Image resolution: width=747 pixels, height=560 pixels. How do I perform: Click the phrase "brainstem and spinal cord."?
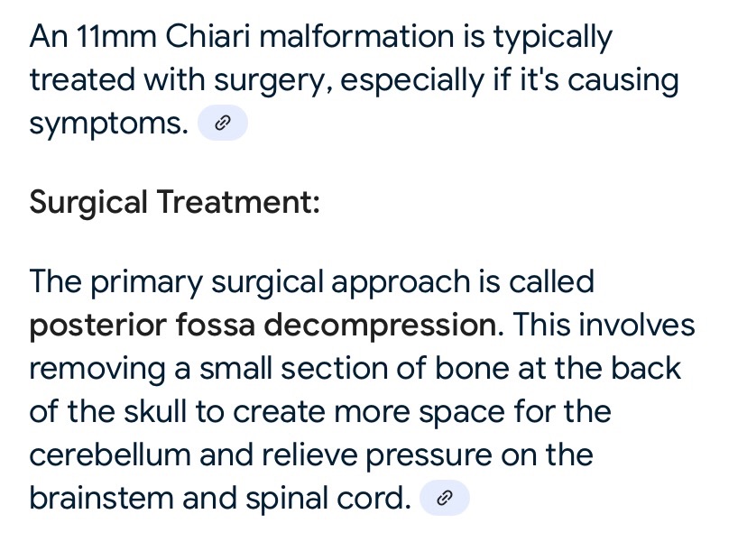coord(219,499)
